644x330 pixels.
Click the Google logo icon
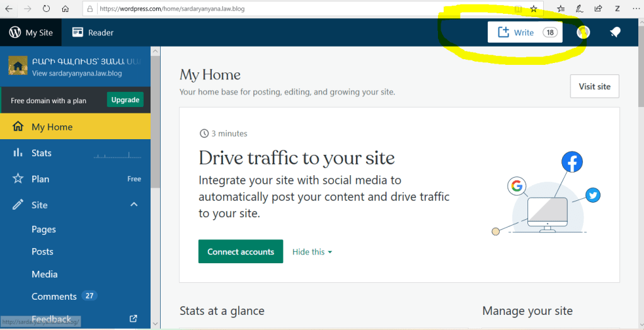(x=517, y=186)
